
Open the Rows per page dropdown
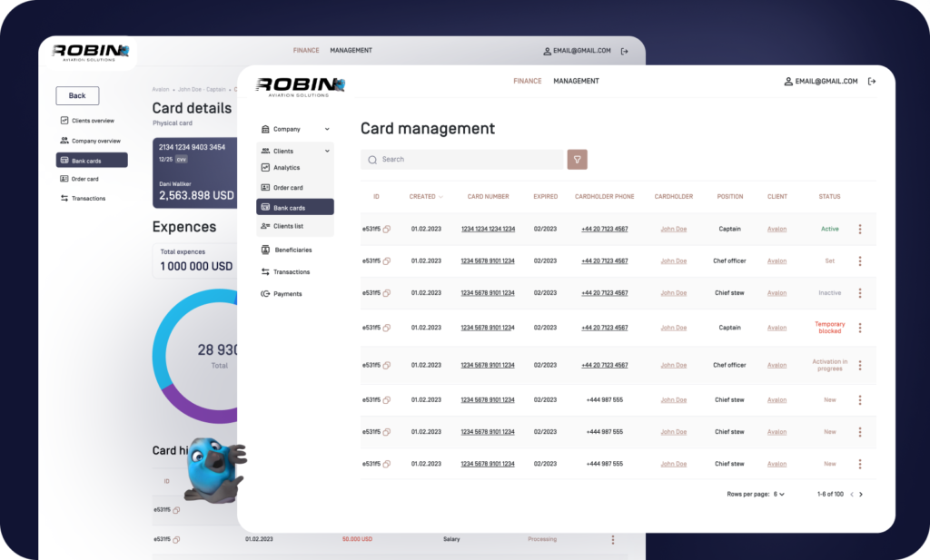click(x=778, y=495)
